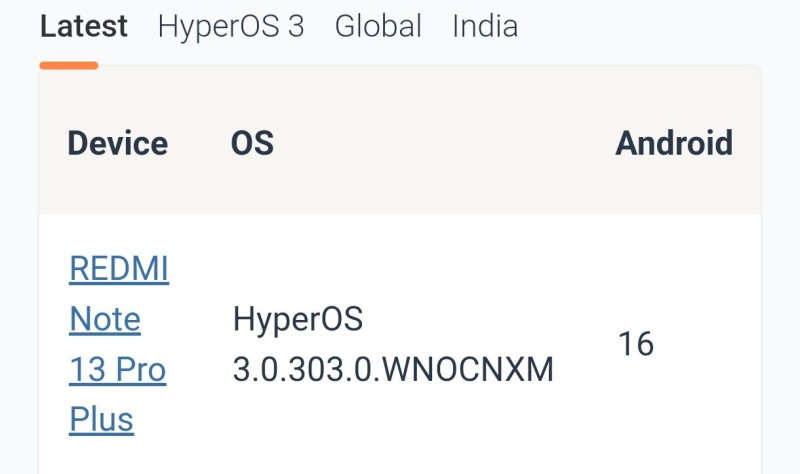Click the digit 3 in the HyperOS 3 tab
The height and width of the screenshot is (474, 800).
click(x=295, y=26)
